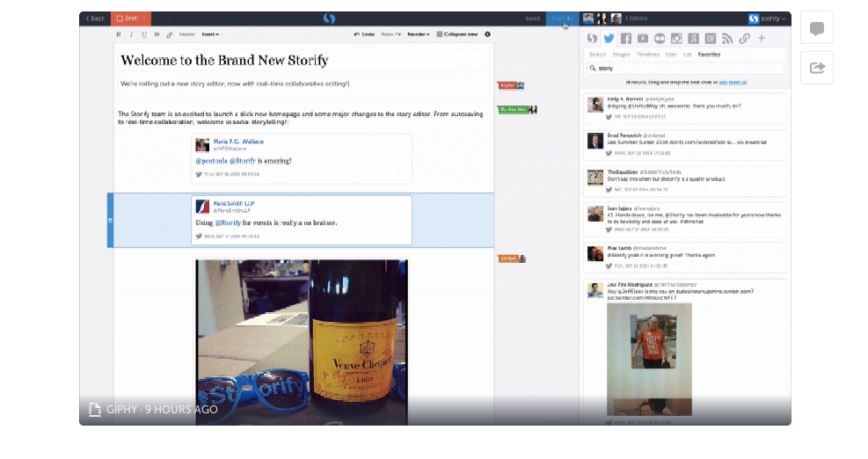The image size is (868, 459).
Task: Click the drag handle of highlighted Paris Smith tweet
Action: [110, 220]
